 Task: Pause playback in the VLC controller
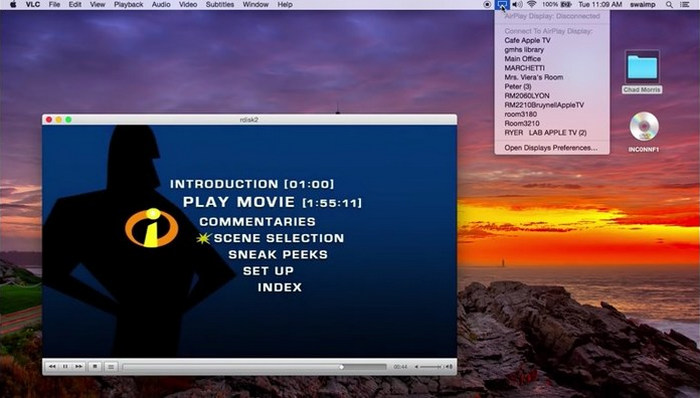[x=65, y=367]
